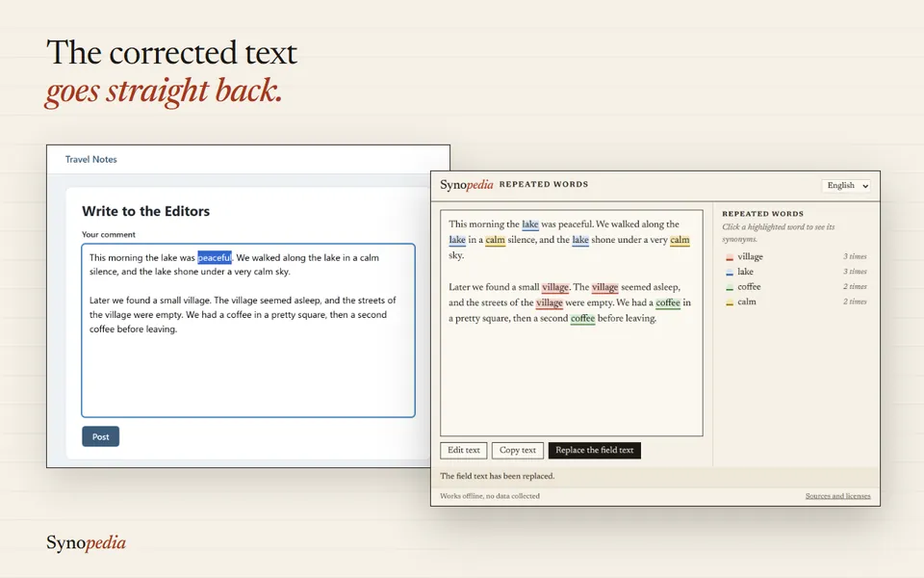Click the Travel Notes header link
This screenshot has height=578, width=924.
point(90,159)
